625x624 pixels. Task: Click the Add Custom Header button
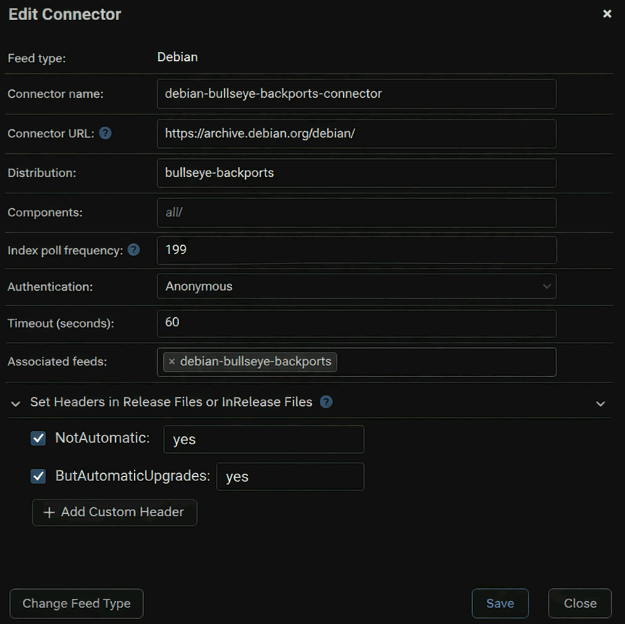(x=115, y=512)
